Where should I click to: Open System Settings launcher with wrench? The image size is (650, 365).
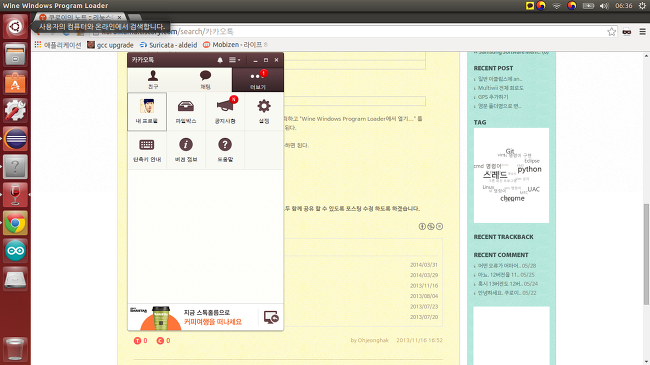click(15, 110)
